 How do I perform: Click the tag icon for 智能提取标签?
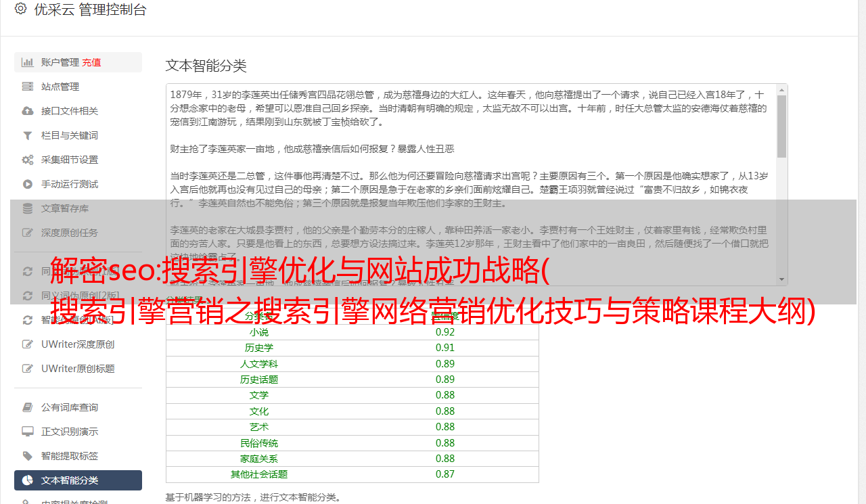[28, 456]
